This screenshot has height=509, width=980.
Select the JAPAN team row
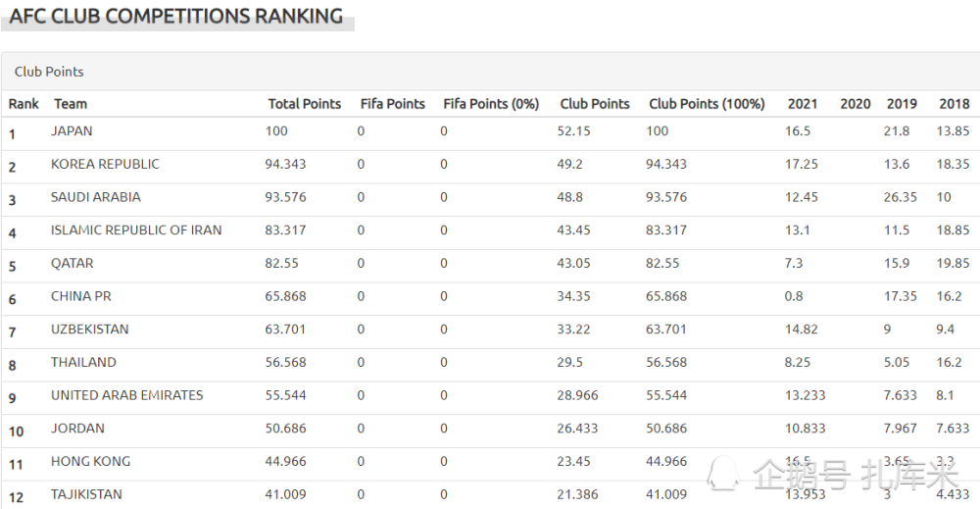click(x=490, y=133)
